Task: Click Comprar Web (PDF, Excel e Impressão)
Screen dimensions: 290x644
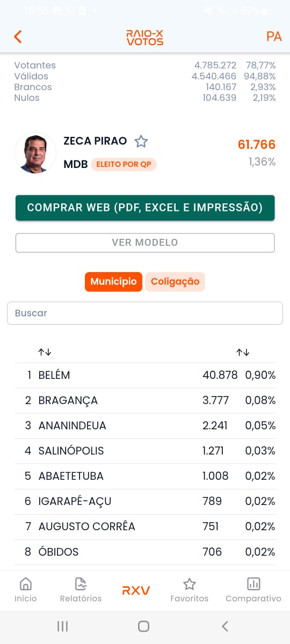Action: [x=145, y=208]
